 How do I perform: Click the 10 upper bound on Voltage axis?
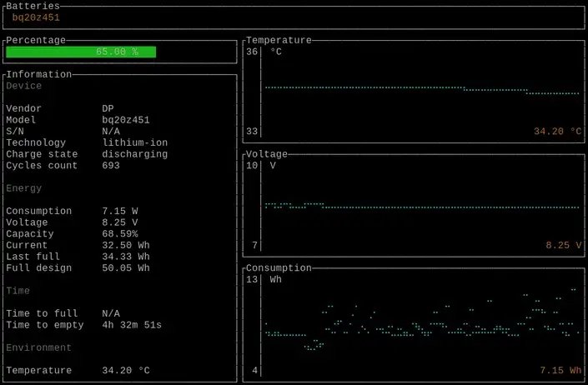(x=252, y=166)
